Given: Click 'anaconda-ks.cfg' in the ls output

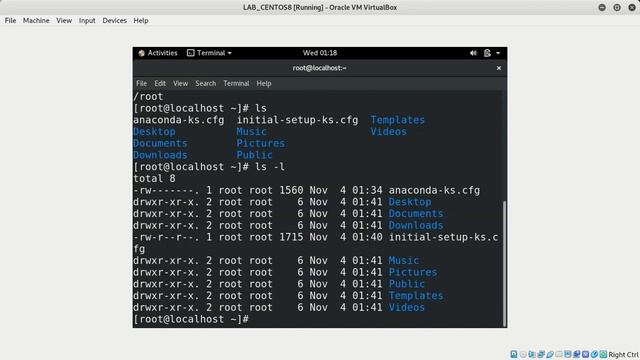Looking at the screenshot, I should pyautogui.click(x=179, y=120).
